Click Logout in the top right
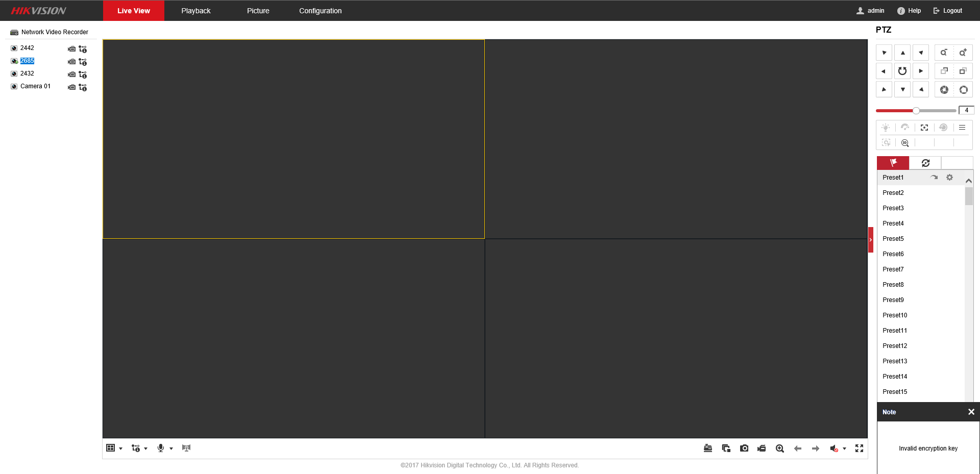 coord(951,11)
